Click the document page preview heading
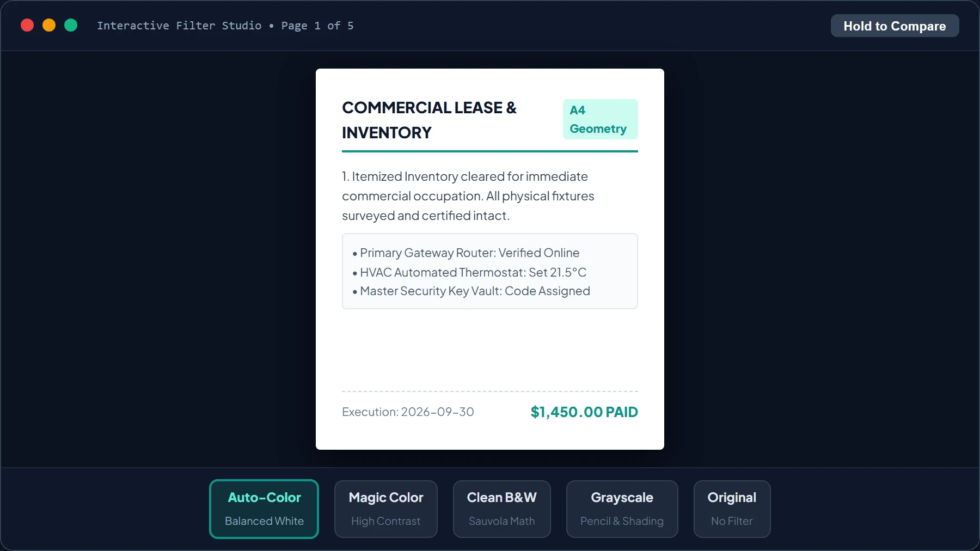Screen dimensions: 980x551 [x=430, y=120]
